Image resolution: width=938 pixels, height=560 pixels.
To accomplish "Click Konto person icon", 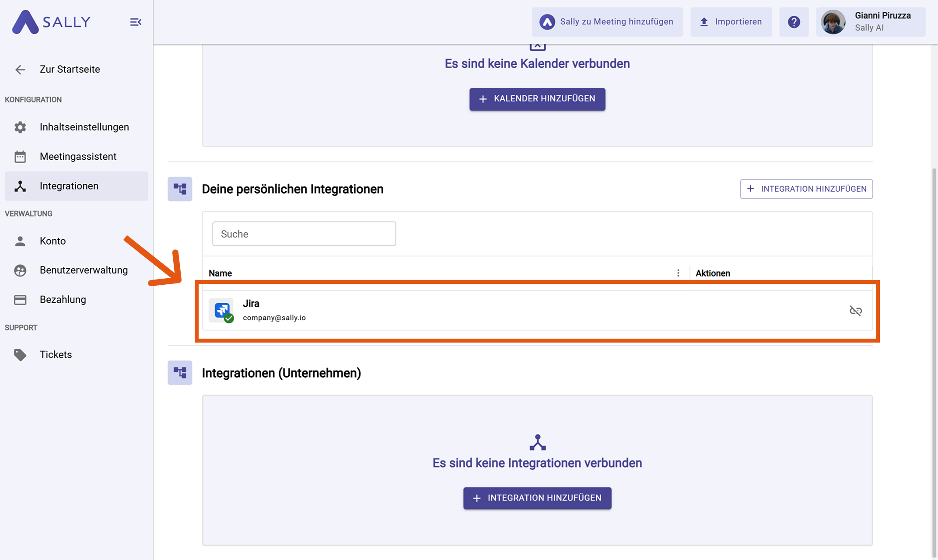I will click(x=20, y=241).
